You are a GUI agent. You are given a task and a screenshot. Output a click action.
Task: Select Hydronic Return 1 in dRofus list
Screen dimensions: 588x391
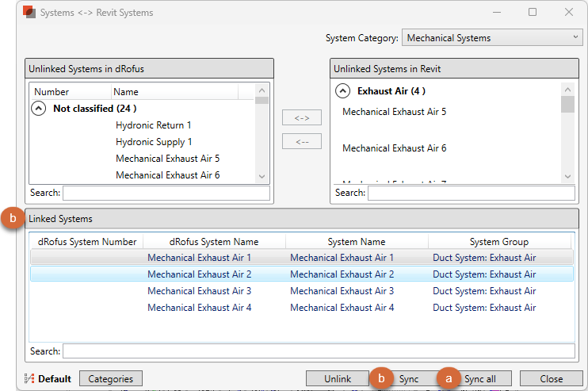point(153,125)
